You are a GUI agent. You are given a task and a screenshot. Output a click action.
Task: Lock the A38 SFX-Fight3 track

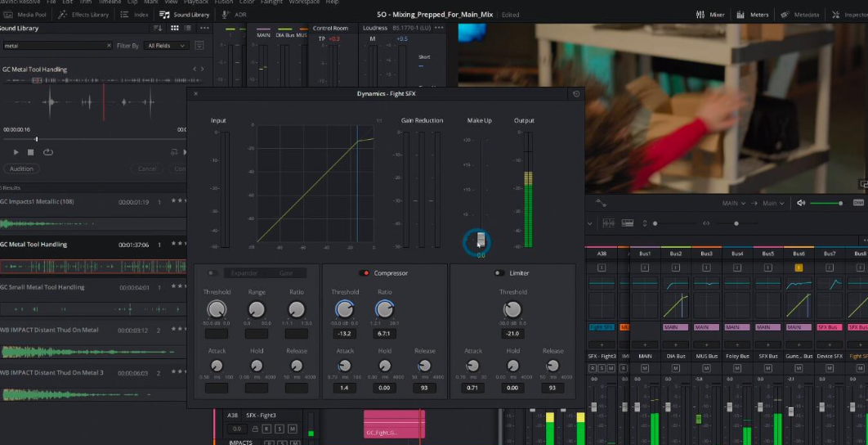click(255, 429)
